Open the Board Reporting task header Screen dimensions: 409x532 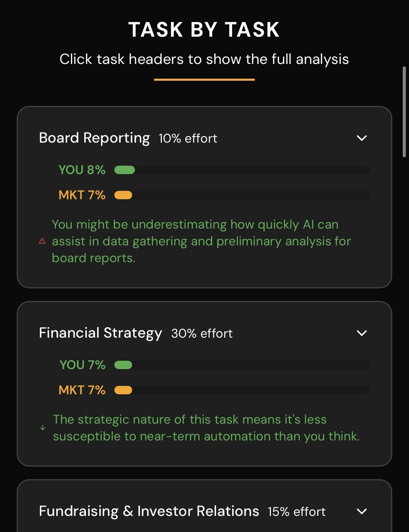(94, 138)
